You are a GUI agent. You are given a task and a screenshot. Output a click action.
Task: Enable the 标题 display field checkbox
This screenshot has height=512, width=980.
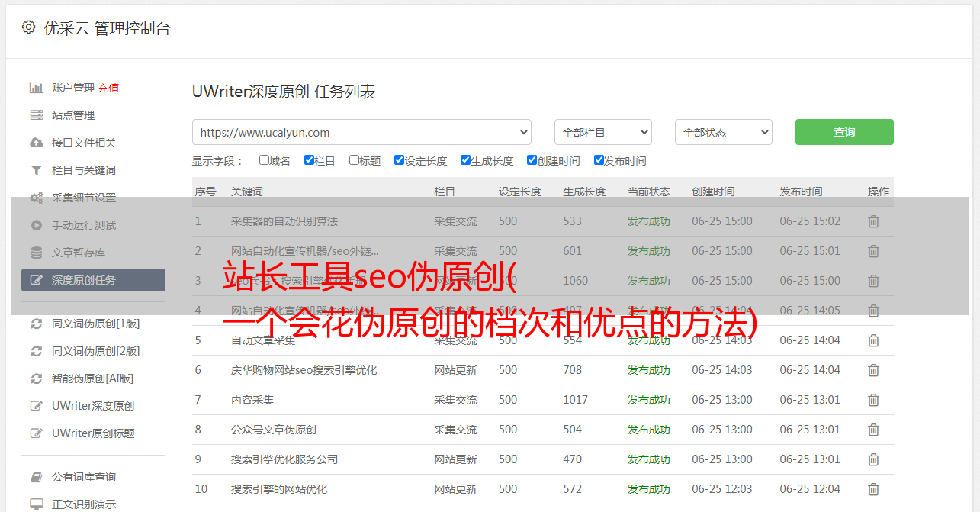[354, 160]
